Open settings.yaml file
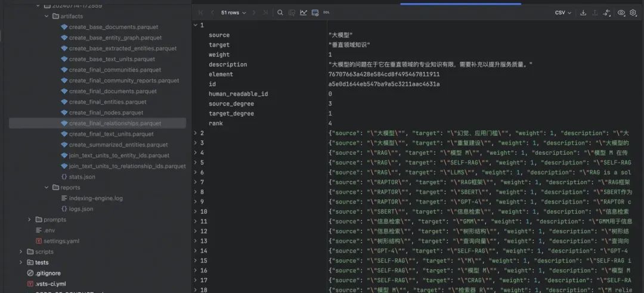The image size is (644, 293). [61, 241]
